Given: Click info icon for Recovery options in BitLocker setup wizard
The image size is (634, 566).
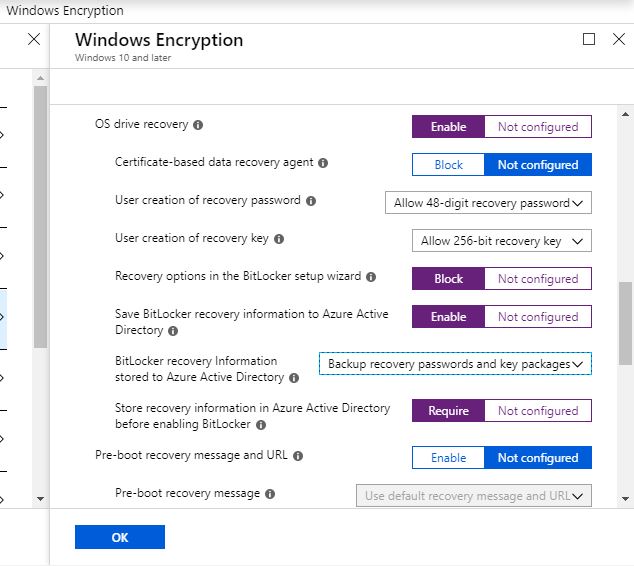Looking at the screenshot, I should click(371, 277).
